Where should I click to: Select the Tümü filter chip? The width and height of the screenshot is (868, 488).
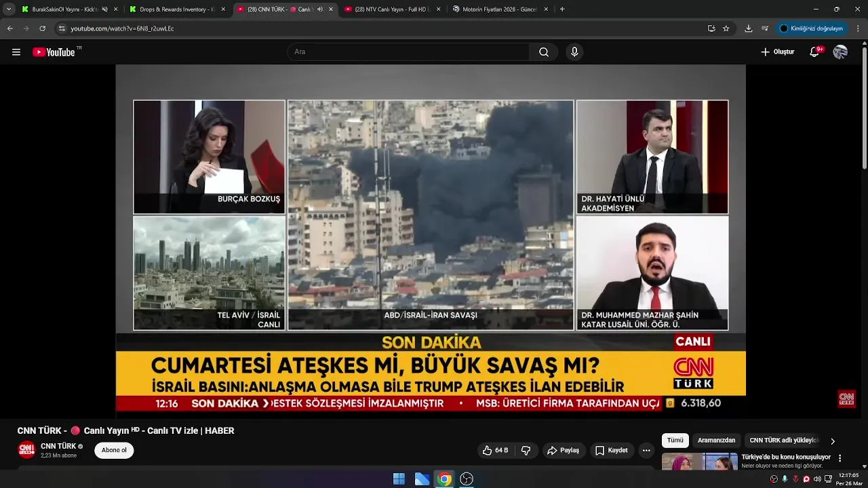point(675,441)
